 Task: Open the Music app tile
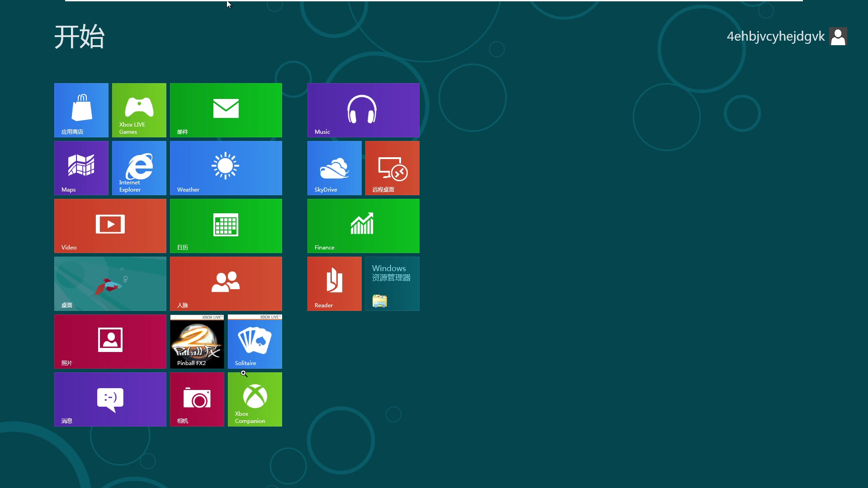363,110
